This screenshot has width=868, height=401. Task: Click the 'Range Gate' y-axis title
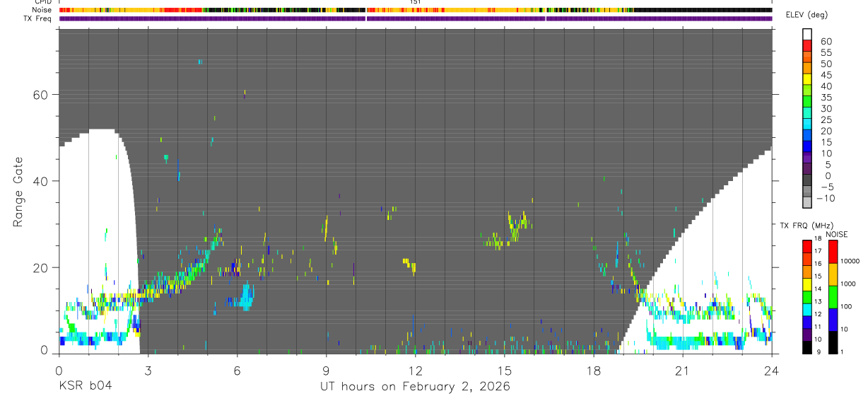(18, 191)
